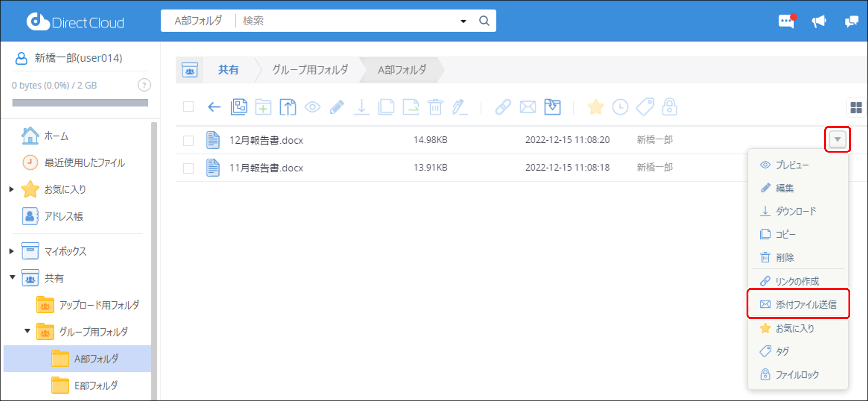Collapse the 共有 tree in the sidebar

pos(12,278)
